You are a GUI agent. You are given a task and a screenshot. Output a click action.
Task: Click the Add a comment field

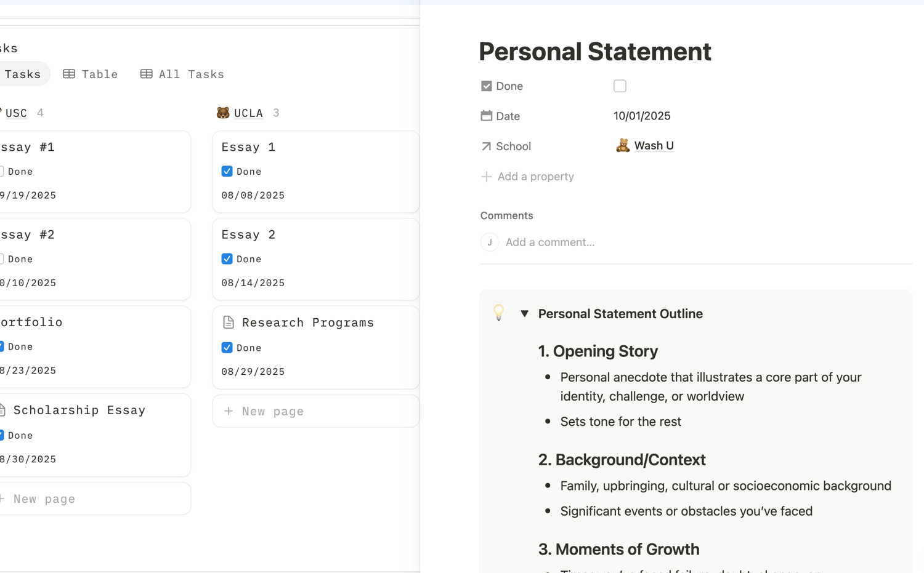click(x=550, y=242)
